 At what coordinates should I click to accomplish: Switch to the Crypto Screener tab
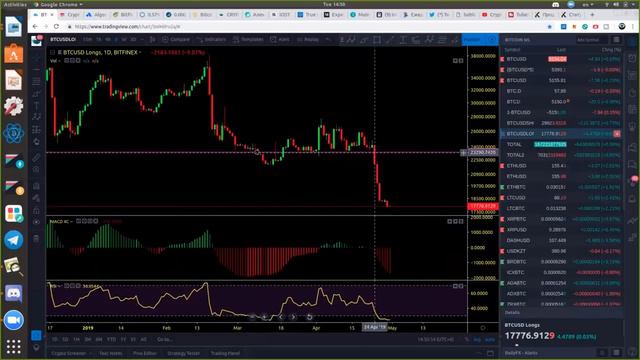tap(69, 353)
